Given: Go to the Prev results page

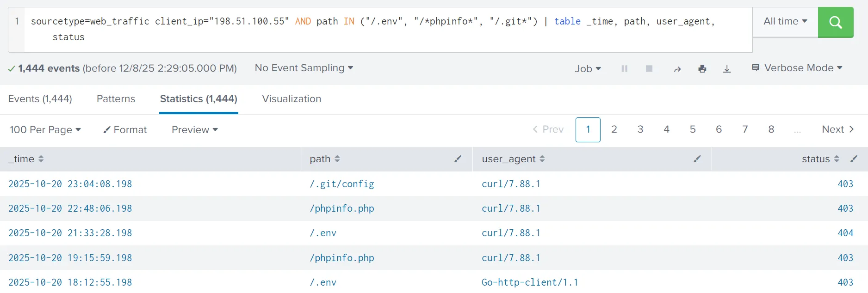Looking at the screenshot, I should [548, 129].
